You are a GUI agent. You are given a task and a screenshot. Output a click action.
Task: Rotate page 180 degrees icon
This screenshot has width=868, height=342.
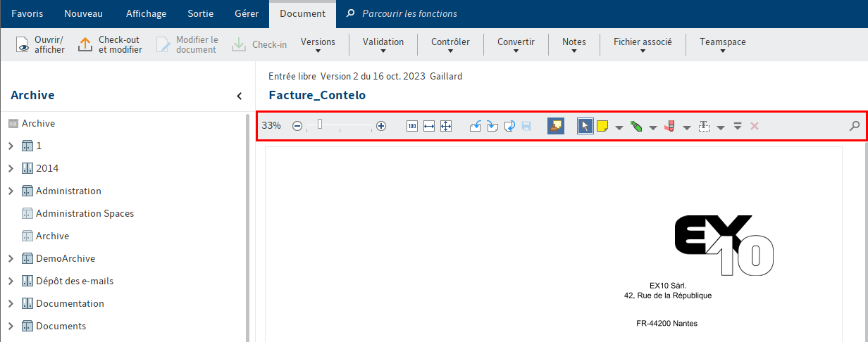[x=509, y=126]
